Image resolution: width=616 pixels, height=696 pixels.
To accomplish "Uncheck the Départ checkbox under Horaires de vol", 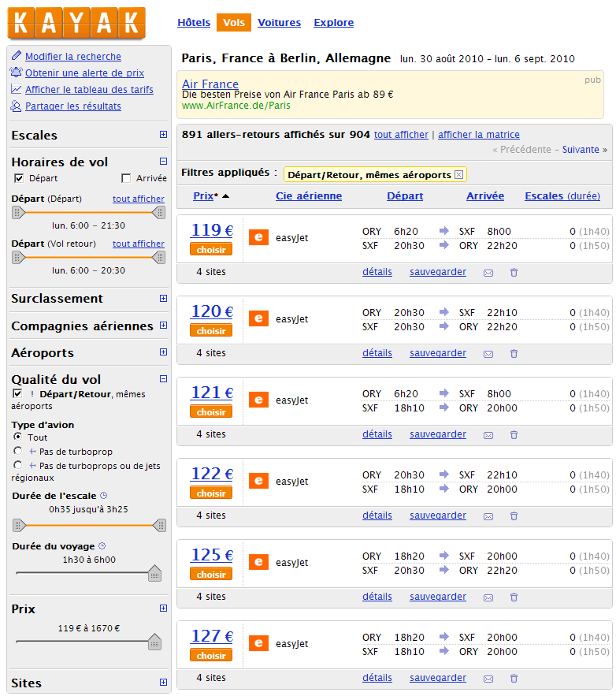I will click(x=17, y=179).
